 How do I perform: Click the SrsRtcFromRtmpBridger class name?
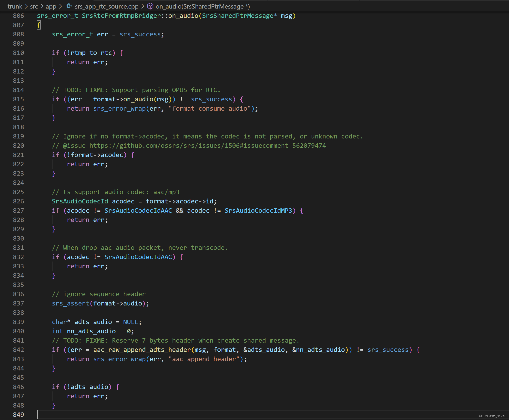click(121, 16)
